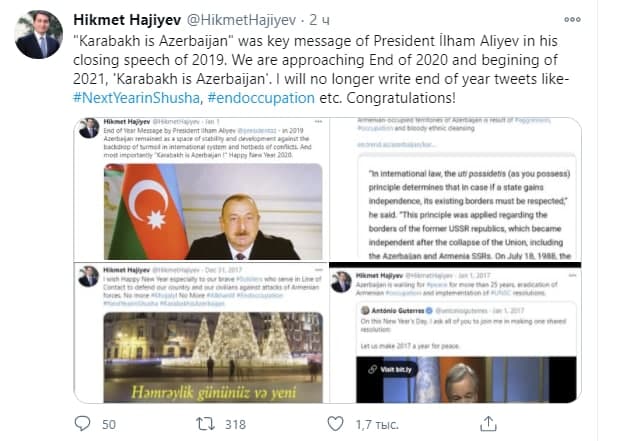
Task: Open the #NextYearinShusha hashtag
Action: (136, 98)
